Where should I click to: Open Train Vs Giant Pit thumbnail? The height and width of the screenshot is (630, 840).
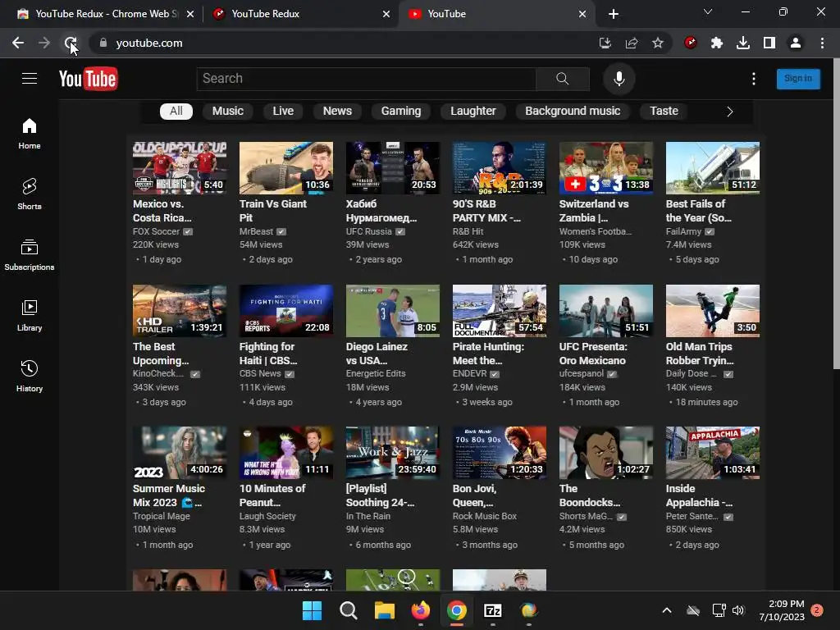tap(286, 167)
